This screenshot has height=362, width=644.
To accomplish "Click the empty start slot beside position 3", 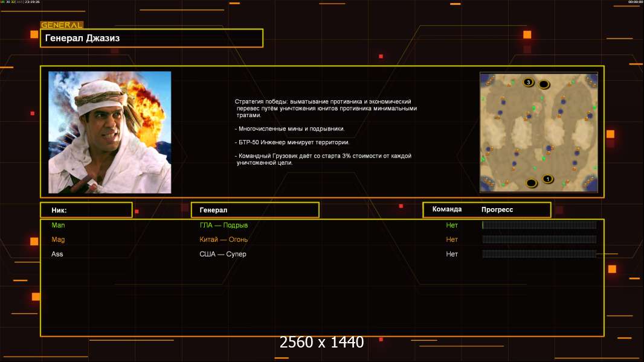I will click(x=544, y=84).
